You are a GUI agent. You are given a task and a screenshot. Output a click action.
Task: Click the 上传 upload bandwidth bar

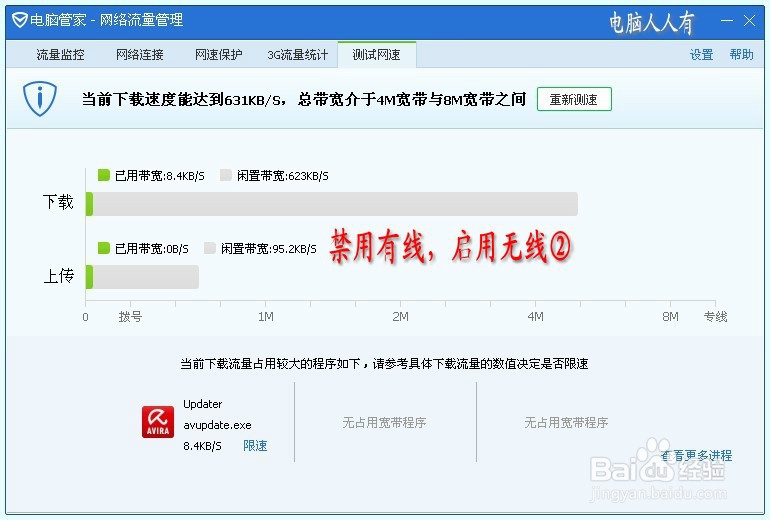pyautogui.click(x=142, y=277)
